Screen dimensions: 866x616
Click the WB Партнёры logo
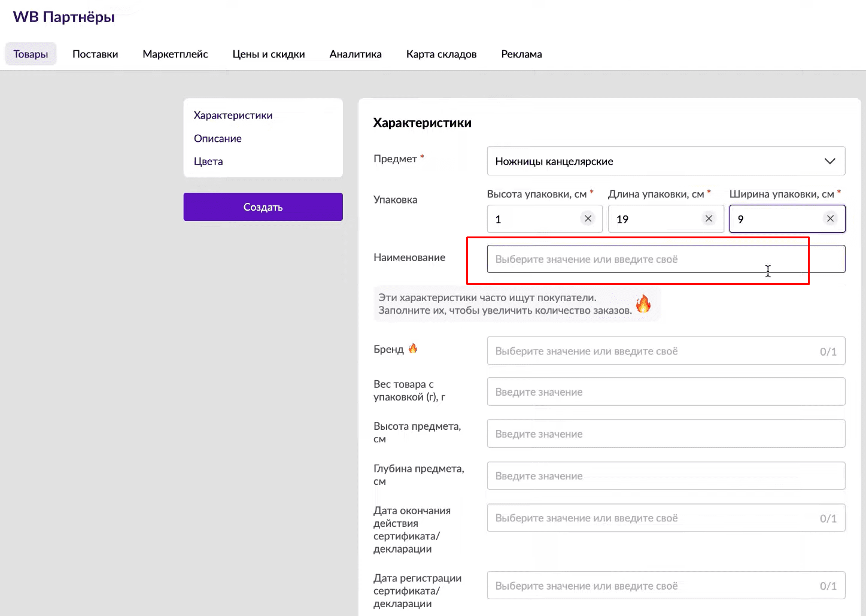tap(64, 17)
